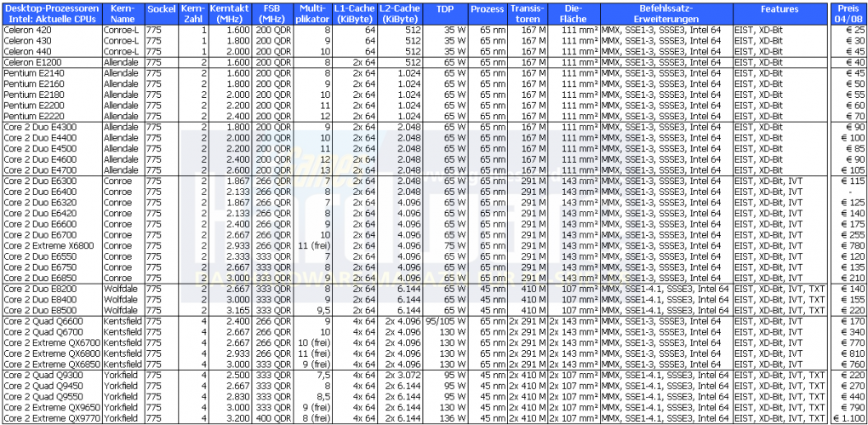Select the 'Core 2 Quad Q9450' cell
This screenshot has height=425, width=868.
(x=53, y=386)
